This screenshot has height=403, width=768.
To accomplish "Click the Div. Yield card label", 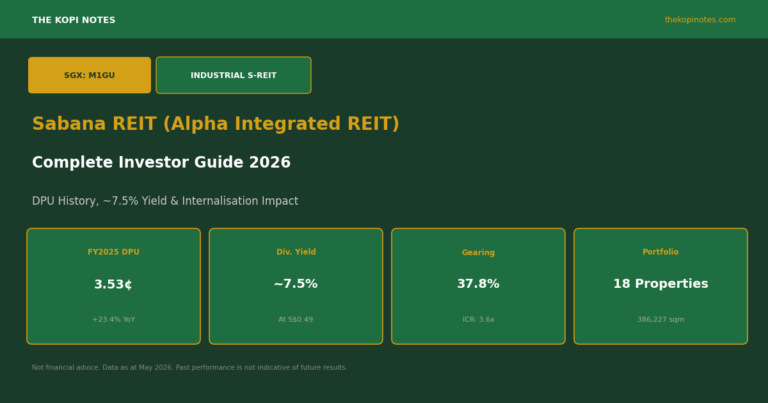I will (x=296, y=252).
